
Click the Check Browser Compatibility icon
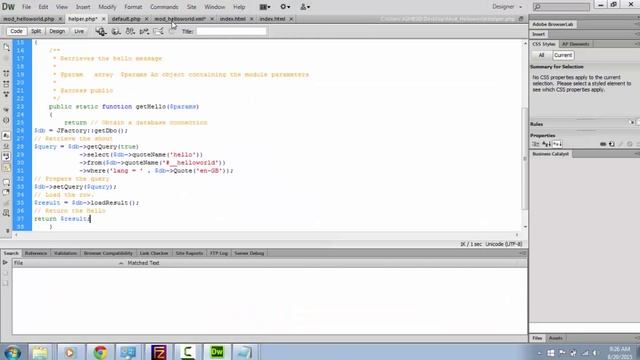coord(158,31)
